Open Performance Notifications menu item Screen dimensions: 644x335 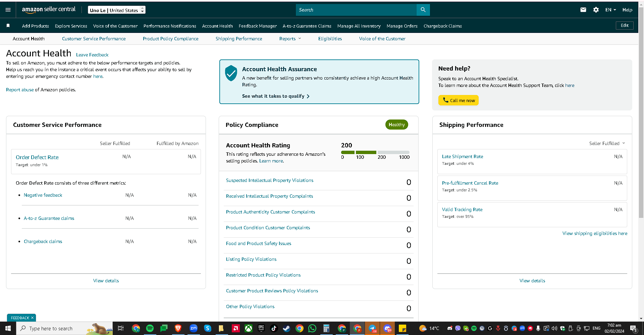[x=170, y=26]
